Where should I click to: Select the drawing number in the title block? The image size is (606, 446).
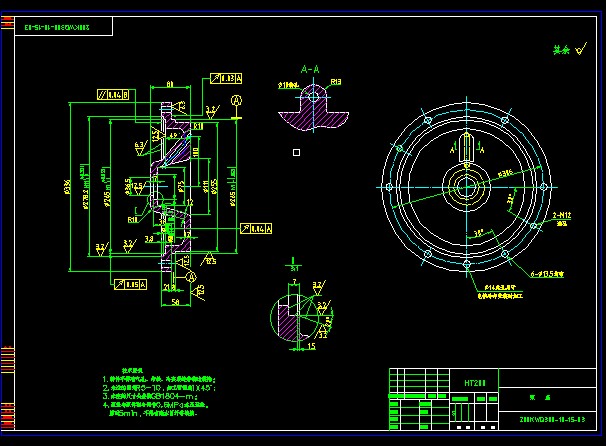click(x=552, y=419)
